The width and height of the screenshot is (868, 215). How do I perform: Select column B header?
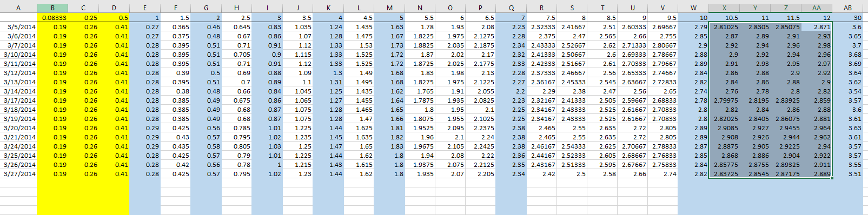(x=52, y=8)
